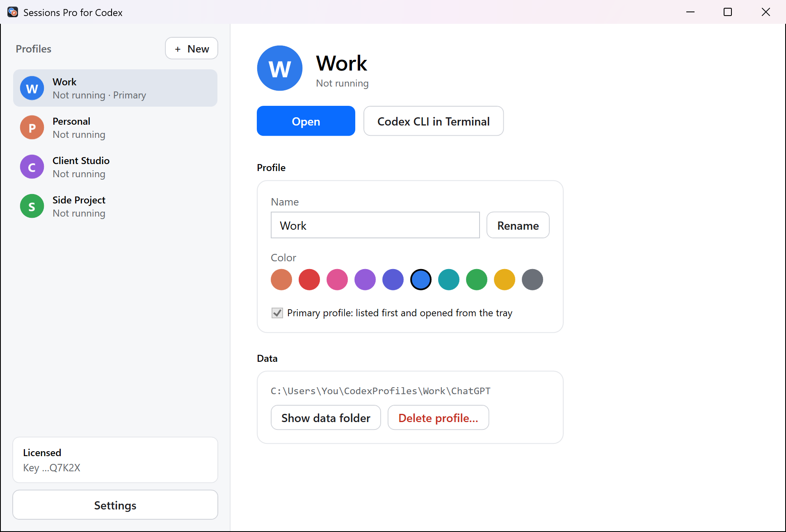Select the yellow color swatch
786x532 pixels.
[x=505, y=280]
